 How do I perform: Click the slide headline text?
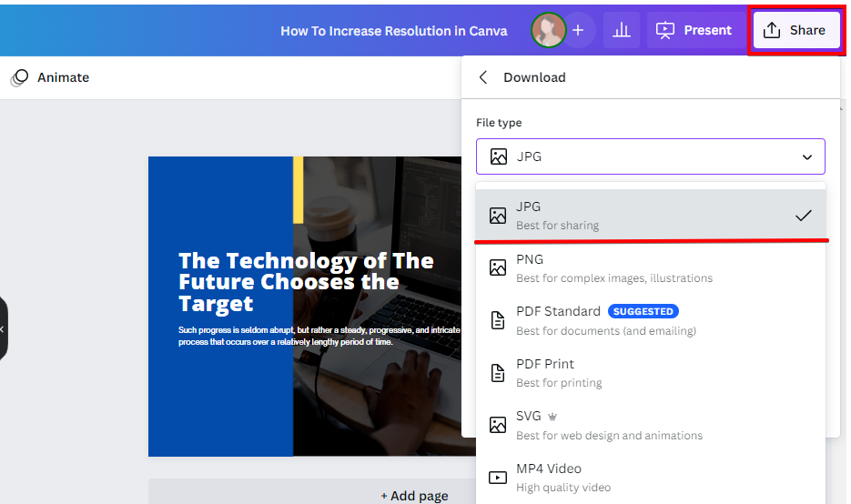point(306,282)
